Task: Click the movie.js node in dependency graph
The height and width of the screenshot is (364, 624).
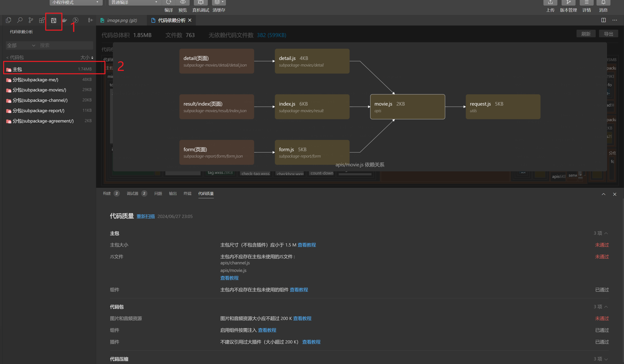Action: [408, 107]
